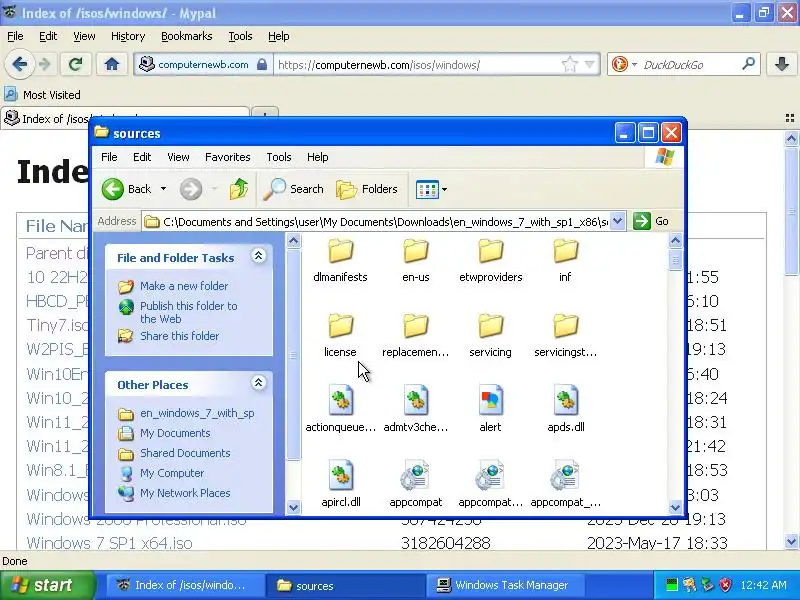Screen dimensions: 800x600
Task: Open the dlmanifests folder
Action: pos(340,260)
